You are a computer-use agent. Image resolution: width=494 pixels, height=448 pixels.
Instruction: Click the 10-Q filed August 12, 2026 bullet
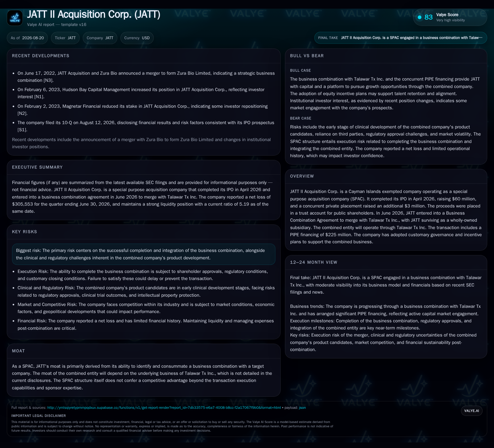tap(146, 126)
